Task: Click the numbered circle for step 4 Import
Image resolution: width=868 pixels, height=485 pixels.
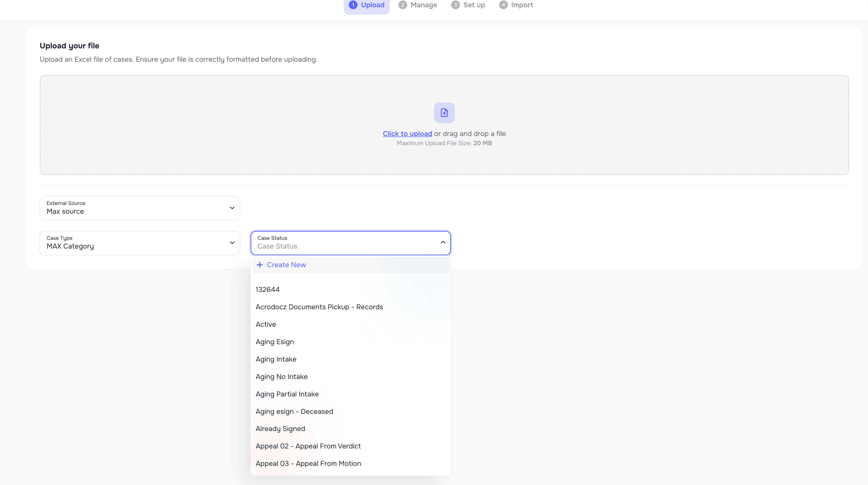Action: pos(504,5)
